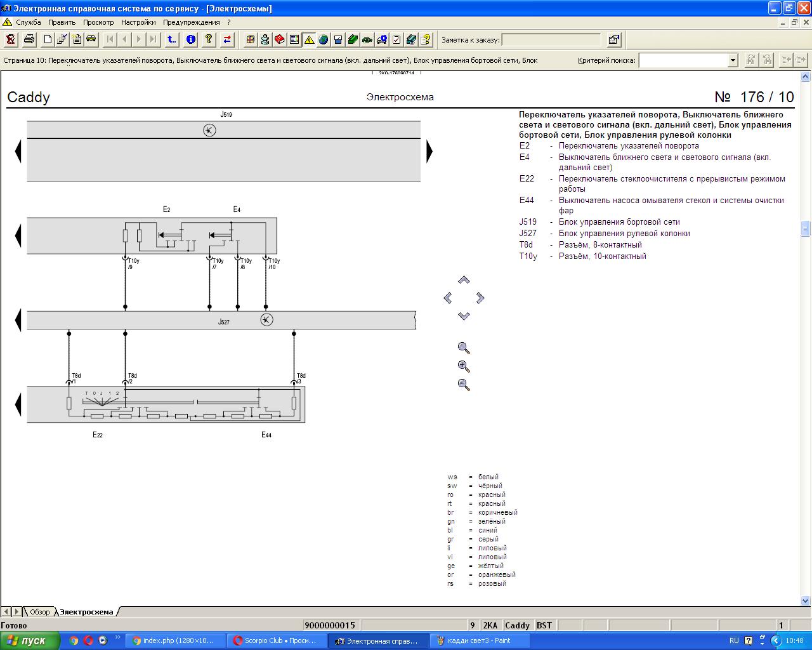Click the red crossed-out icon at toolbar start
Screen dimensions: 812x650
click(11, 39)
